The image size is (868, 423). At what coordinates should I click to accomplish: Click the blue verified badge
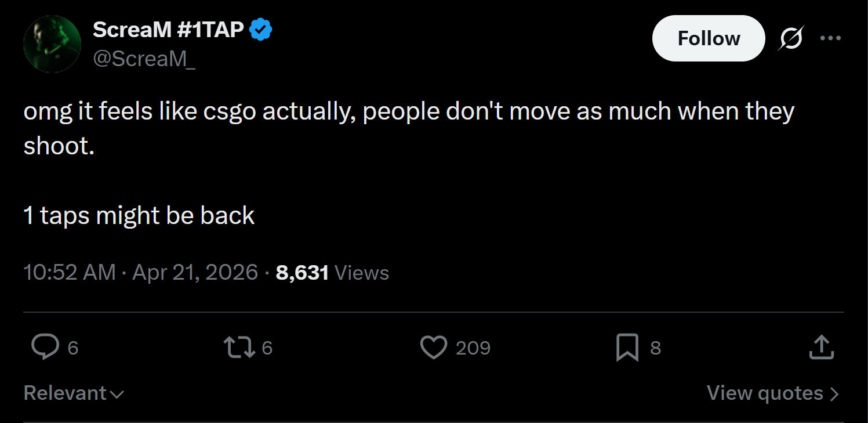[261, 29]
